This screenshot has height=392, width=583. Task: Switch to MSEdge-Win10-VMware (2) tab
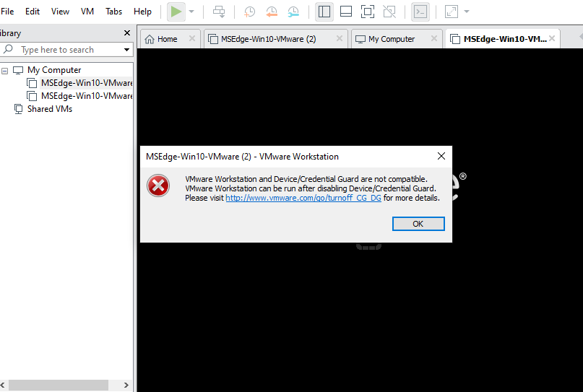[x=269, y=39]
